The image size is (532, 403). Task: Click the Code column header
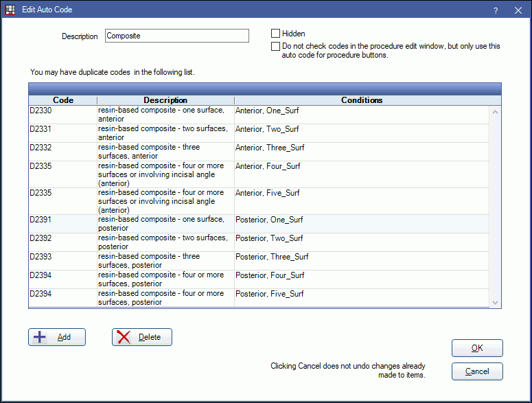[x=63, y=100]
